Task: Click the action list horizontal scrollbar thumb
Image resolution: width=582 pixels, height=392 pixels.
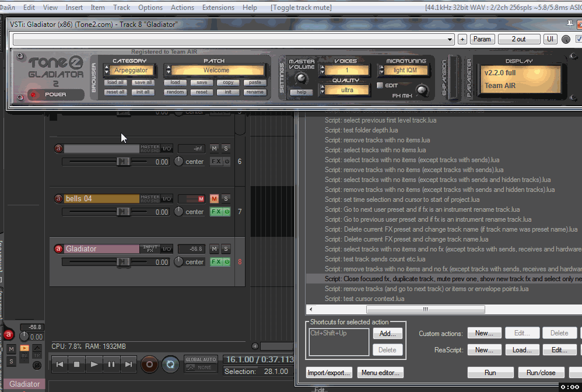Action: [425, 309]
